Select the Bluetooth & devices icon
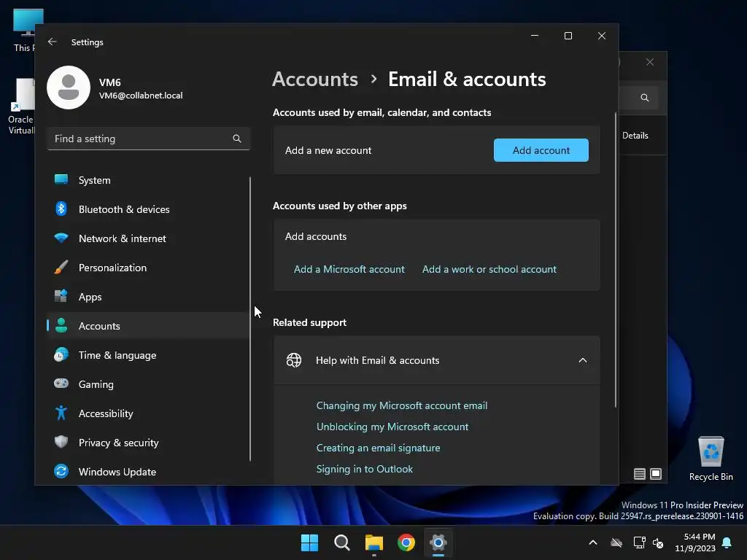 coord(61,209)
